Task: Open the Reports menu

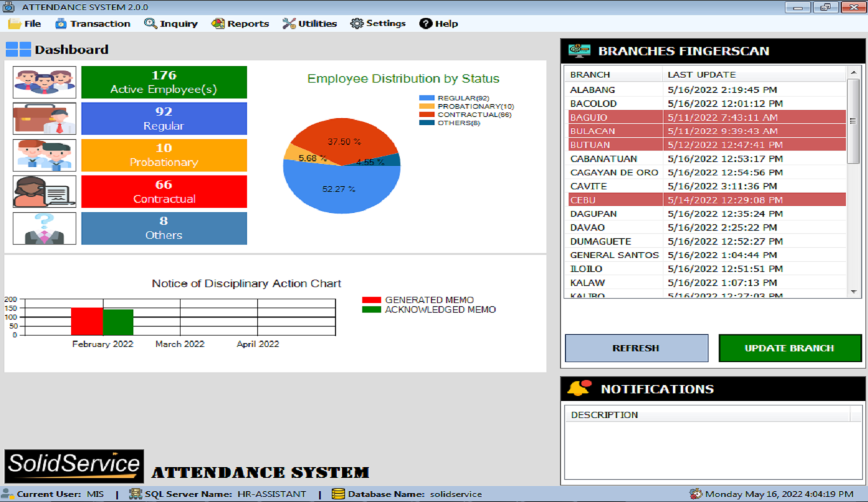Action: [x=240, y=24]
